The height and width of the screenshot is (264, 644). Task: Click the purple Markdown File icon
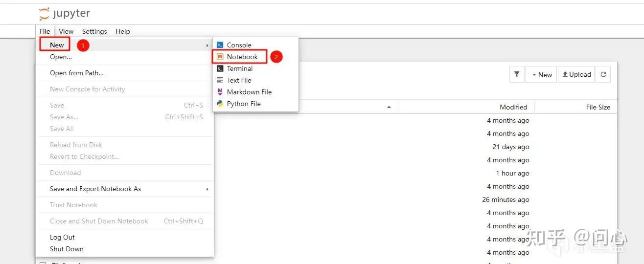[220, 92]
